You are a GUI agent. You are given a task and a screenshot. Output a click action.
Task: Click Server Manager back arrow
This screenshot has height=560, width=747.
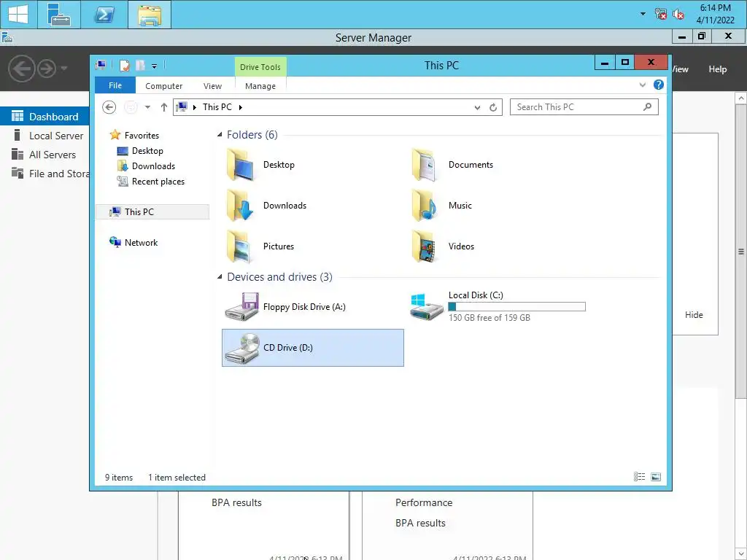pyautogui.click(x=21, y=69)
